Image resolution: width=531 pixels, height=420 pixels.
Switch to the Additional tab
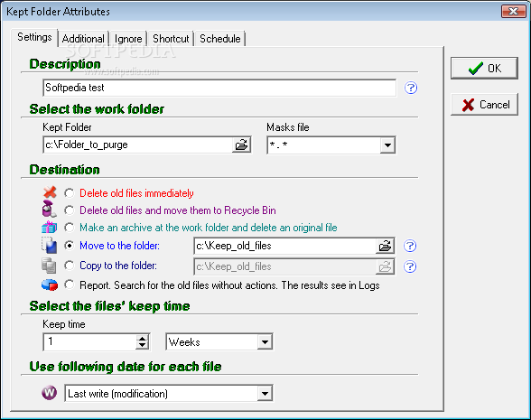coord(83,39)
